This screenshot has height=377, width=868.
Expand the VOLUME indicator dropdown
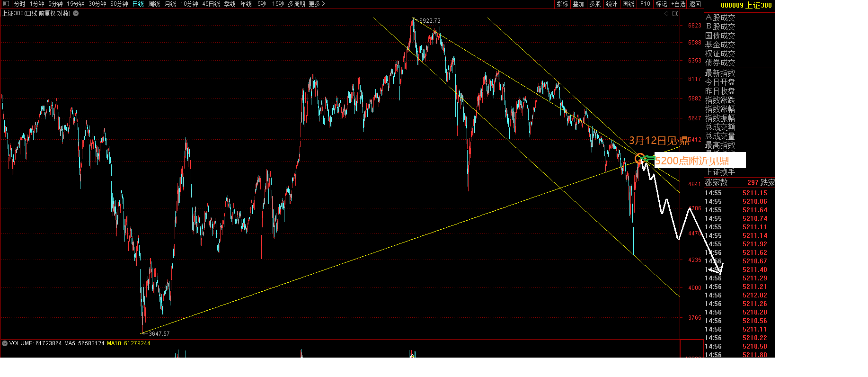pyautogui.click(x=5, y=343)
